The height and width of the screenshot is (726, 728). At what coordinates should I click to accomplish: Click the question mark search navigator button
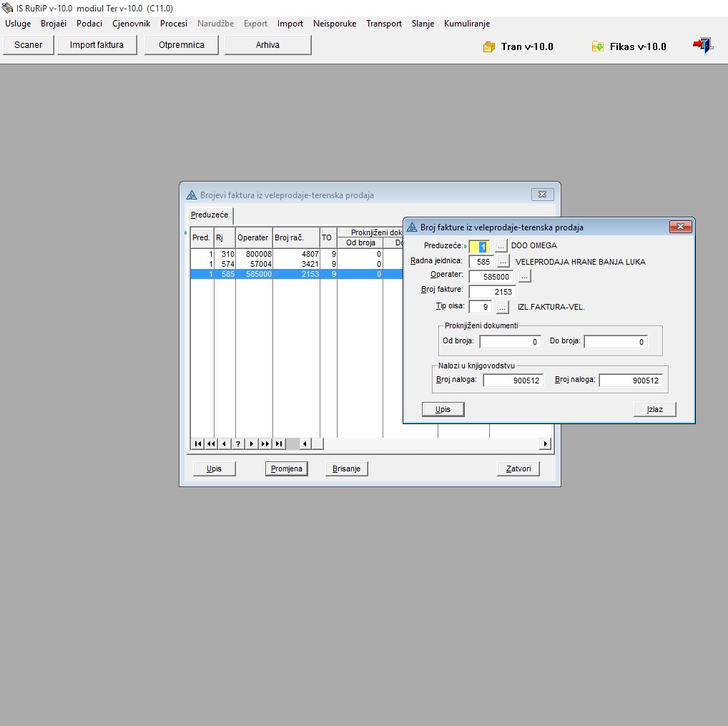tap(238, 443)
